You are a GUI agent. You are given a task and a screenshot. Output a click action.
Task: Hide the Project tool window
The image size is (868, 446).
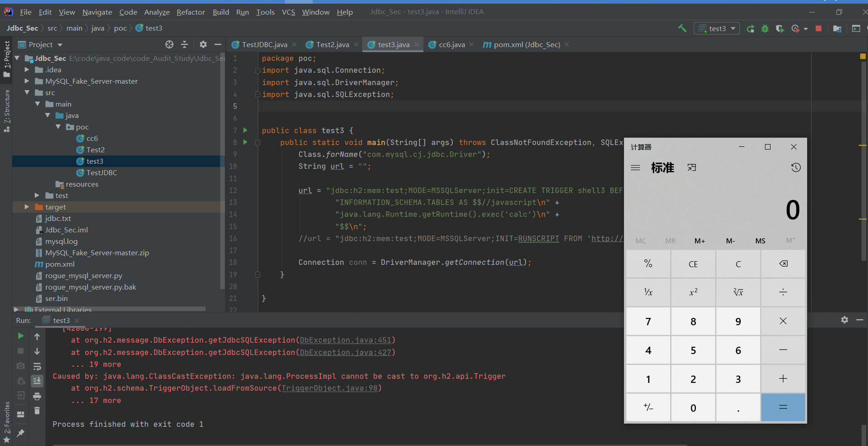[218, 44]
